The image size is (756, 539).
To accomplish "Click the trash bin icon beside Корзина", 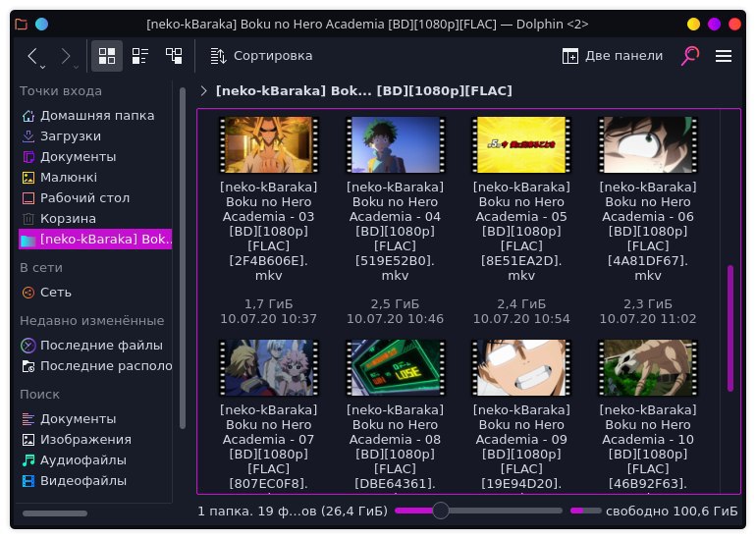I will coord(28,219).
